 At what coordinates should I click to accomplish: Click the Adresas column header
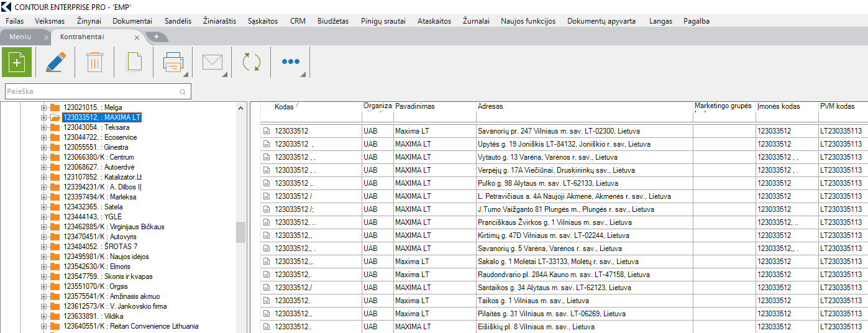pos(583,107)
